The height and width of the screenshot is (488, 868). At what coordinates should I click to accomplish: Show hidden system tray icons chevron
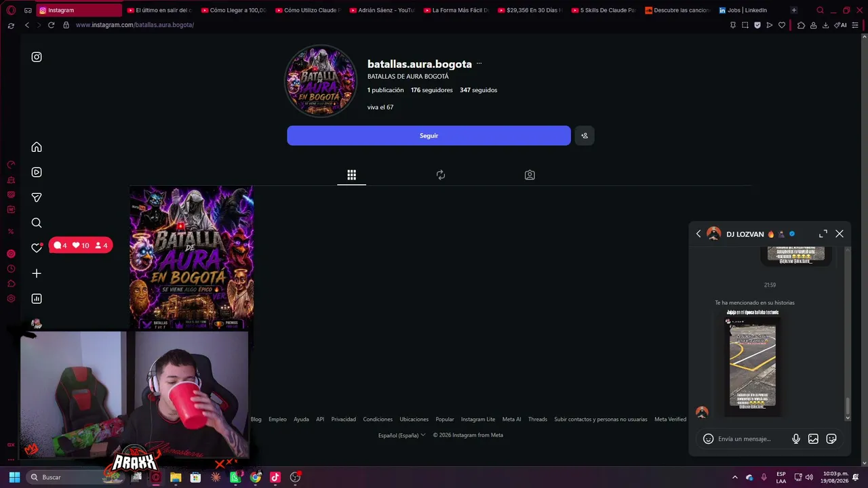click(x=734, y=477)
